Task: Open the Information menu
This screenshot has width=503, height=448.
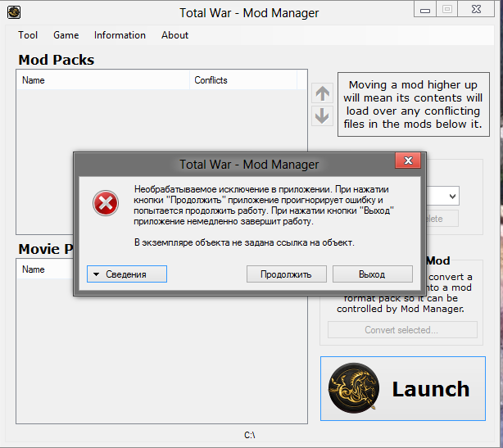Action: tap(120, 35)
